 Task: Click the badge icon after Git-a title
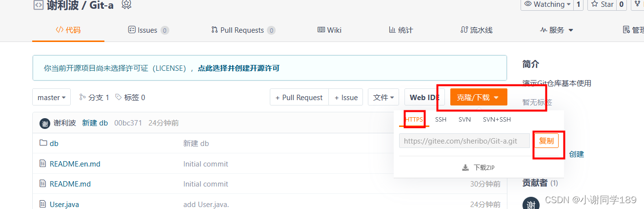click(126, 4)
